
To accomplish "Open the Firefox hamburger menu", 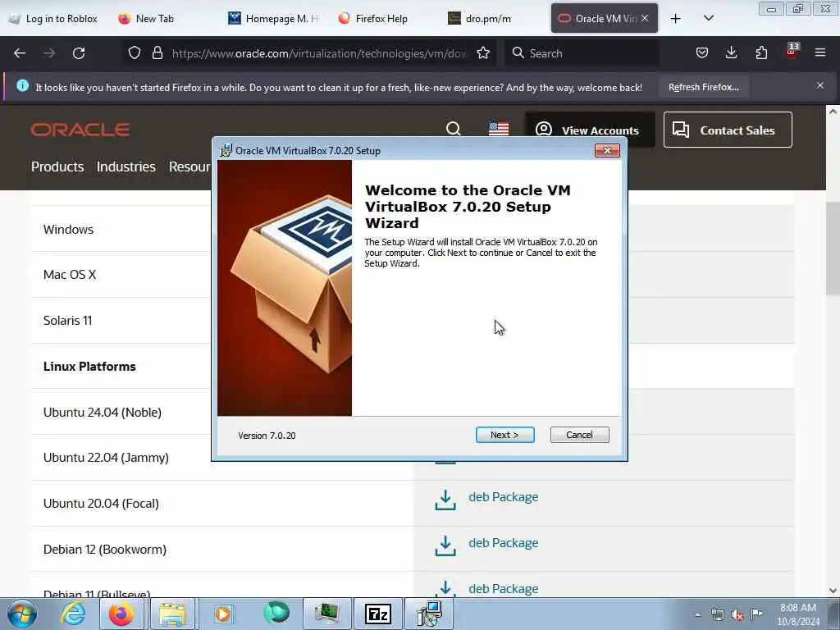I will (x=820, y=52).
